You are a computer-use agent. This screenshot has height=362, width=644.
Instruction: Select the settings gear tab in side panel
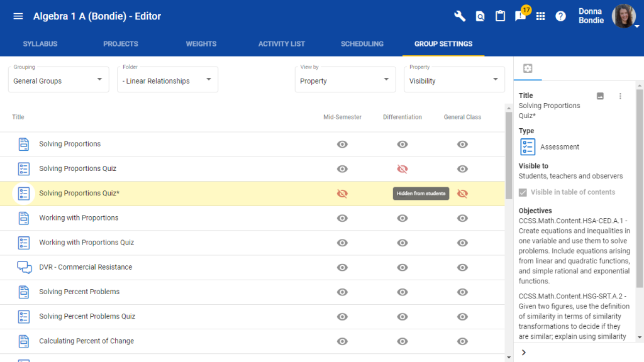pos(528,69)
